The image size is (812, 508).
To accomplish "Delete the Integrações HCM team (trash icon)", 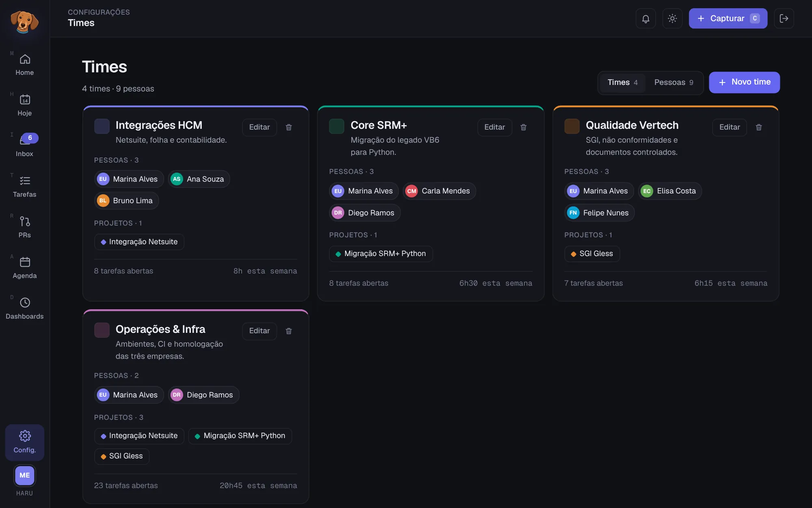I will click(289, 127).
